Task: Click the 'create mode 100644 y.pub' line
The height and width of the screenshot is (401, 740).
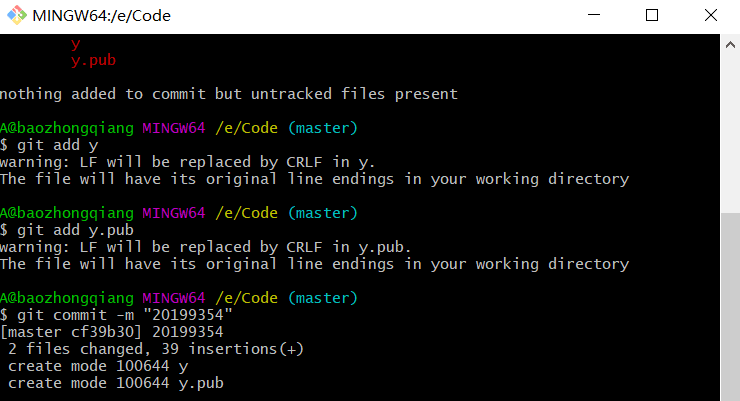Action: (115, 383)
